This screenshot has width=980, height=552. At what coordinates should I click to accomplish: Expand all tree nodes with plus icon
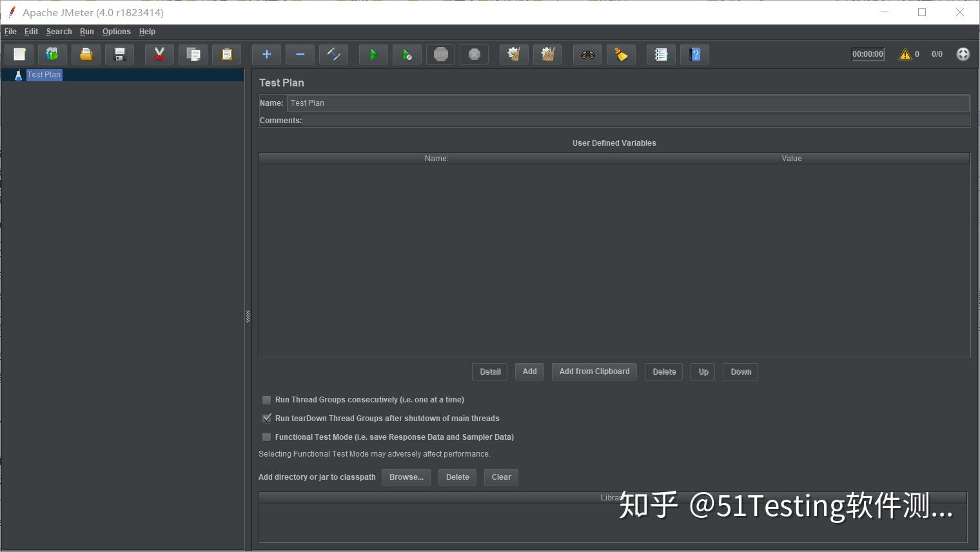[267, 54]
